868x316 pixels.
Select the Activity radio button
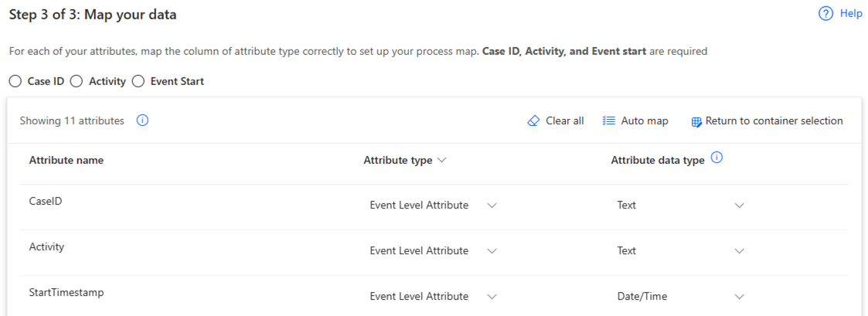click(x=77, y=81)
